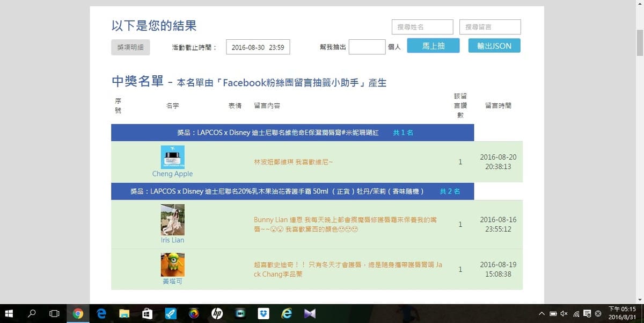Open the Start menu
644x323 pixels.
tap(10, 313)
